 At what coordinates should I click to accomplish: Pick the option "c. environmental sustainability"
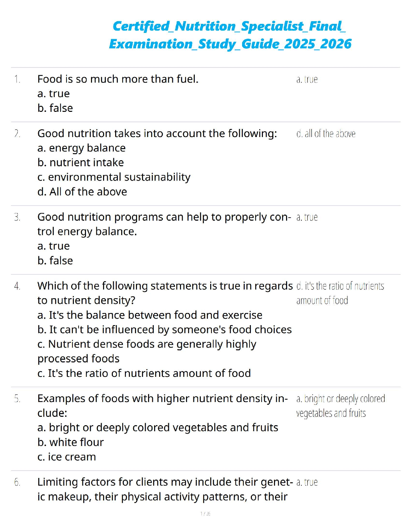(x=114, y=177)
